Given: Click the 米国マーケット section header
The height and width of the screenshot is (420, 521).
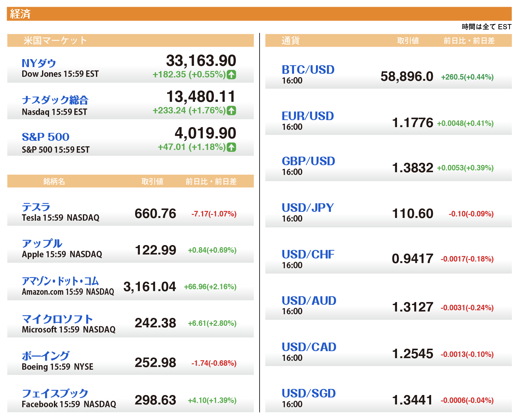Looking at the screenshot, I should coord(55,41).
